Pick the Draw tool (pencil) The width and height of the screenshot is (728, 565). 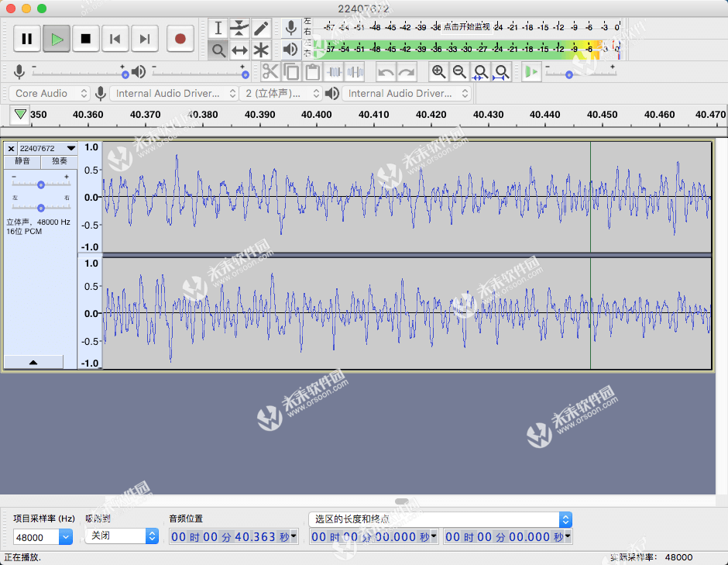click(260, 28)
